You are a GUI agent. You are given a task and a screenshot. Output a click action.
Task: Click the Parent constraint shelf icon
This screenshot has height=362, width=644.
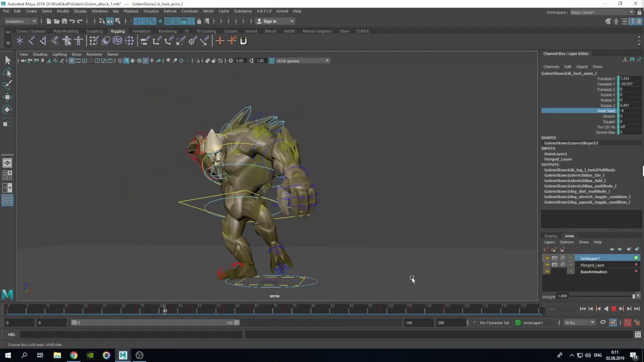144,41
